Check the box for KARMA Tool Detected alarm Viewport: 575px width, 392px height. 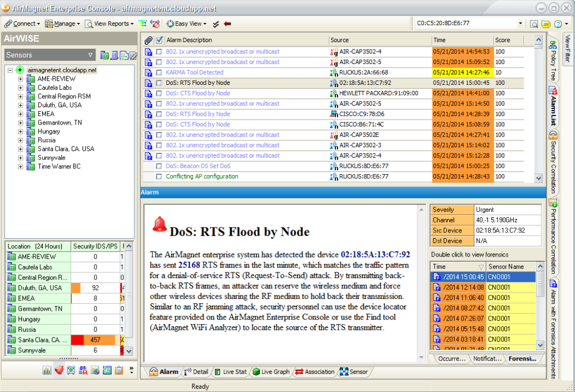(x=159, y=72)
